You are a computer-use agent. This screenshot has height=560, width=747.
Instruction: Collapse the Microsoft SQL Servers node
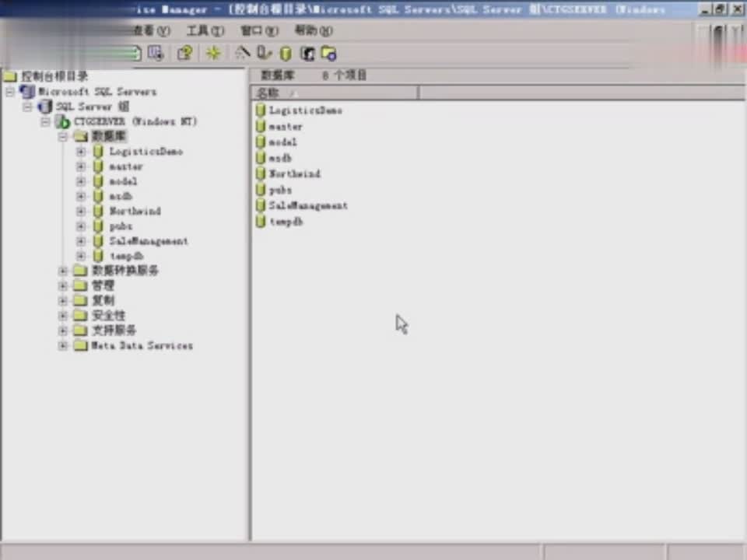[x=10, y=92]
